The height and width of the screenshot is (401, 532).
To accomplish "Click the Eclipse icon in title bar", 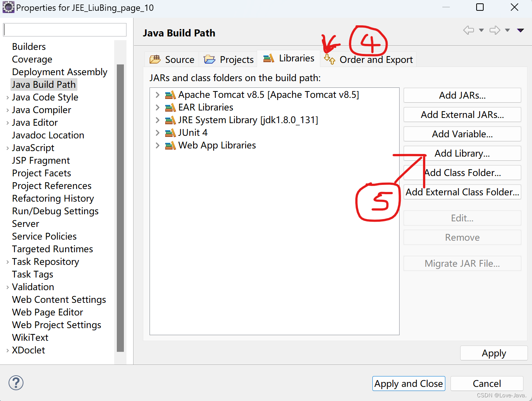I will tap(8, 7).
